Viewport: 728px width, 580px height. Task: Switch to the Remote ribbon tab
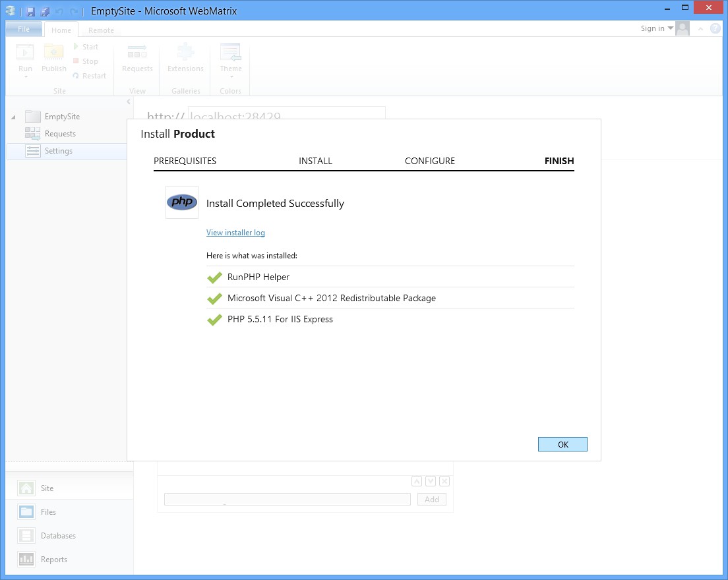tap(101, 30)
